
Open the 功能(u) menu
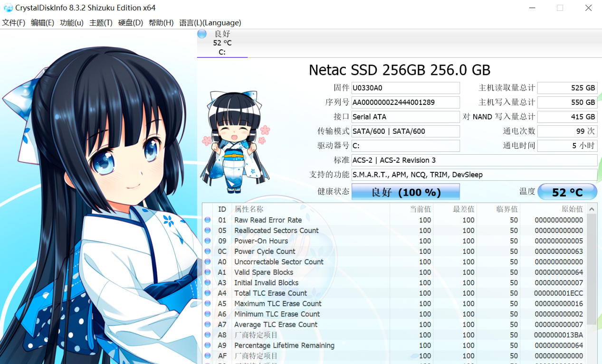(72, 23)
